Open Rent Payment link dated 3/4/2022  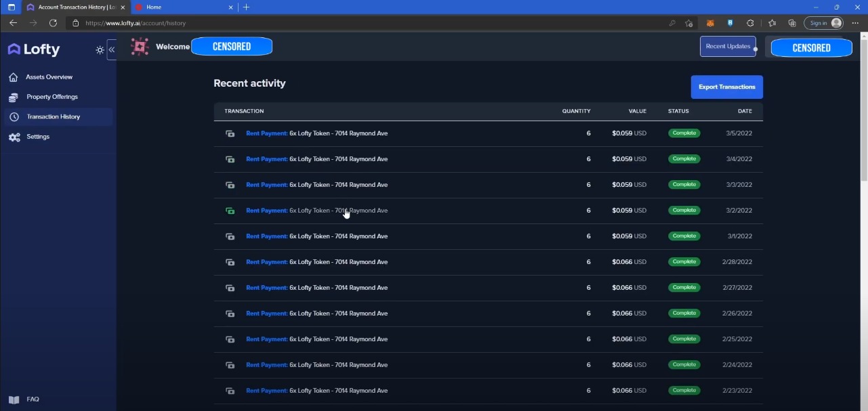click(267, 159)
